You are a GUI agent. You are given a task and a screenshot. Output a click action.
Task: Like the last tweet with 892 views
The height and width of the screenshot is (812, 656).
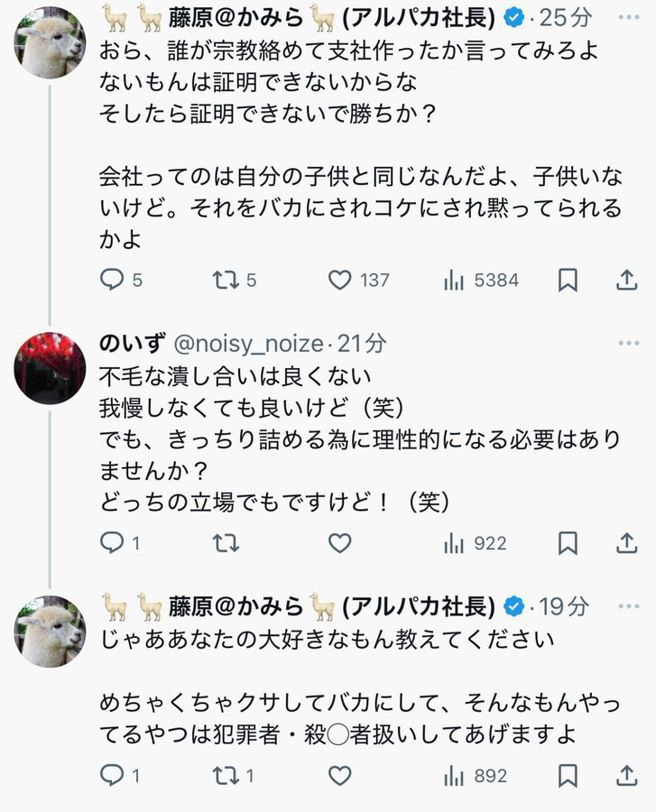(x=339, y=776)
